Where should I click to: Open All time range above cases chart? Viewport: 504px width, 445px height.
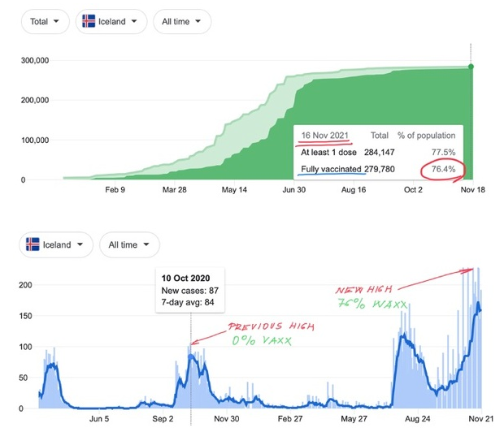pyautogui.click(x=129, y=244)
